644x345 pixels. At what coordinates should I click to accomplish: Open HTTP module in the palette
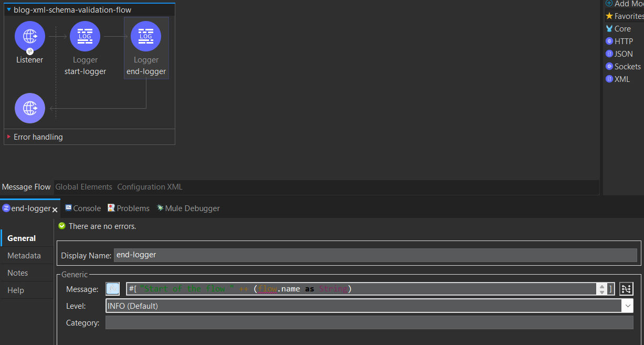(623, 41)
